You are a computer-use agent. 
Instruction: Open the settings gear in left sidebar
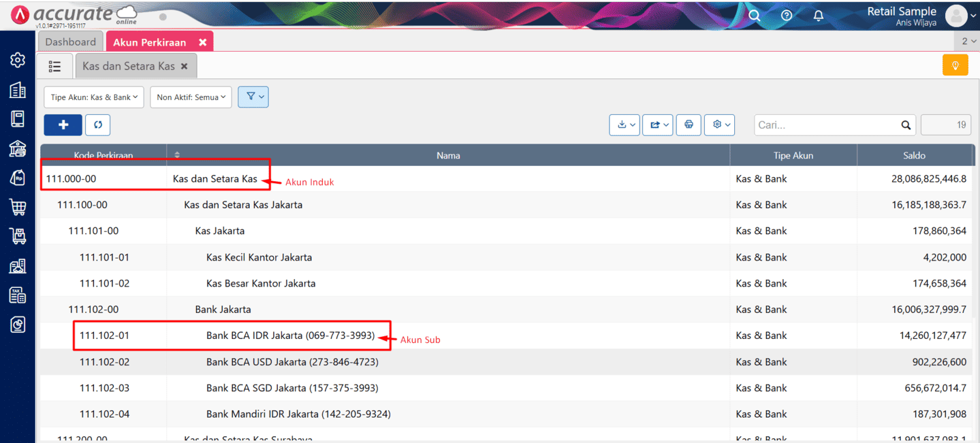coord(18,60)
